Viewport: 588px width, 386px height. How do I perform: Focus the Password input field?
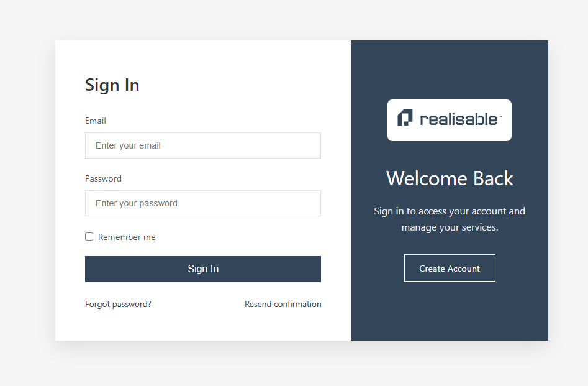pyautogui.click(x=203, y=203)
